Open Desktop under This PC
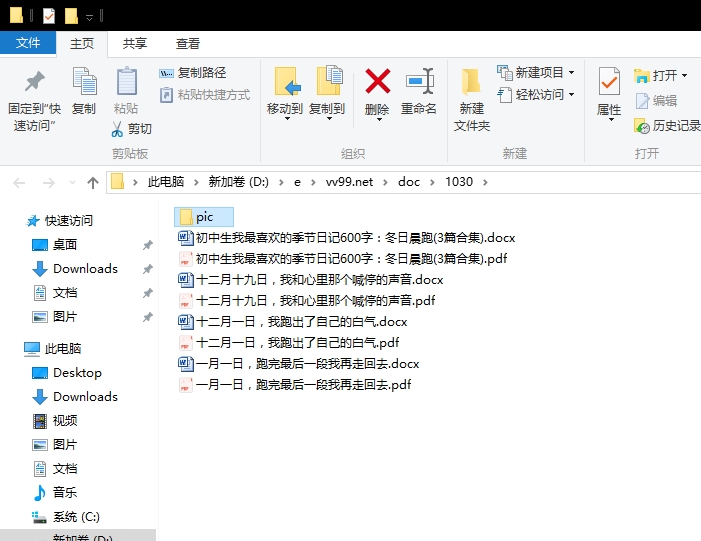Viewport: 701px width, 541px height. point(67,373)
